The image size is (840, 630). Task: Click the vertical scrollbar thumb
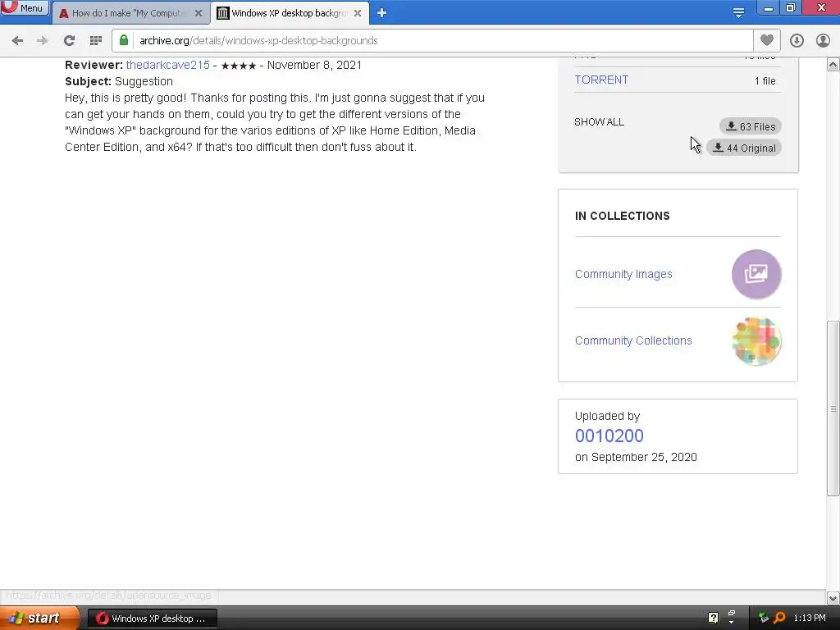click(833, 409)
